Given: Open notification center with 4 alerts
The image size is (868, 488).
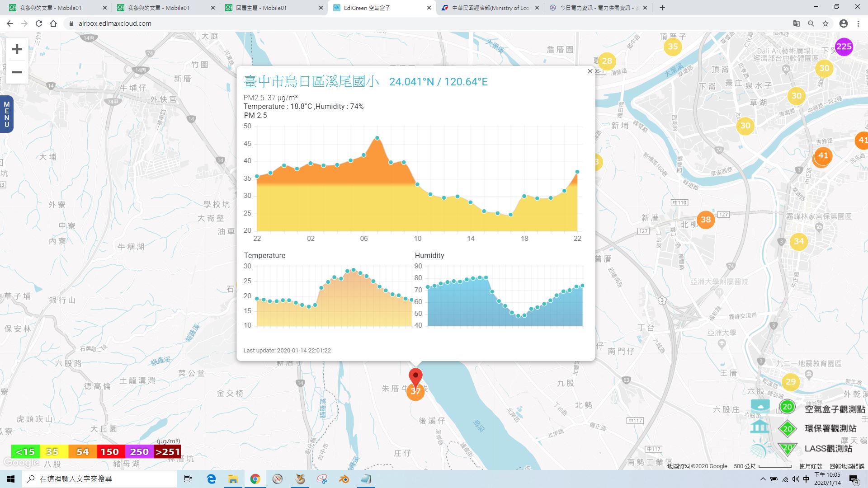Looking at the screenshot, I should (854, 479).
